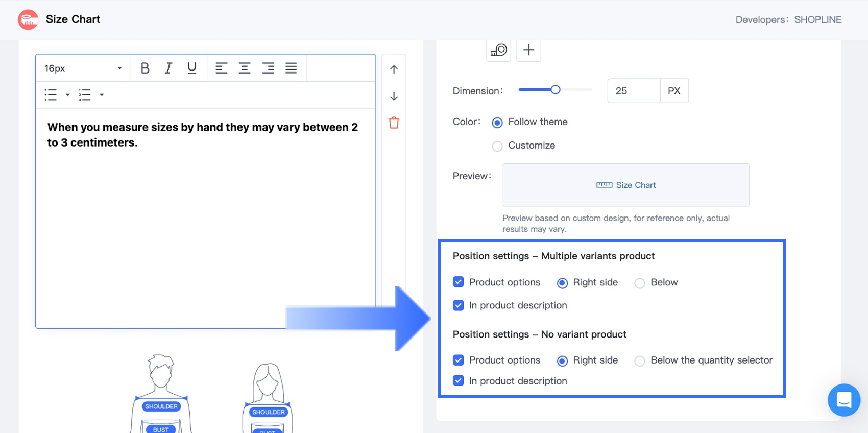
Task: Toggle underline formatting
Action: (x=192, y=68)
